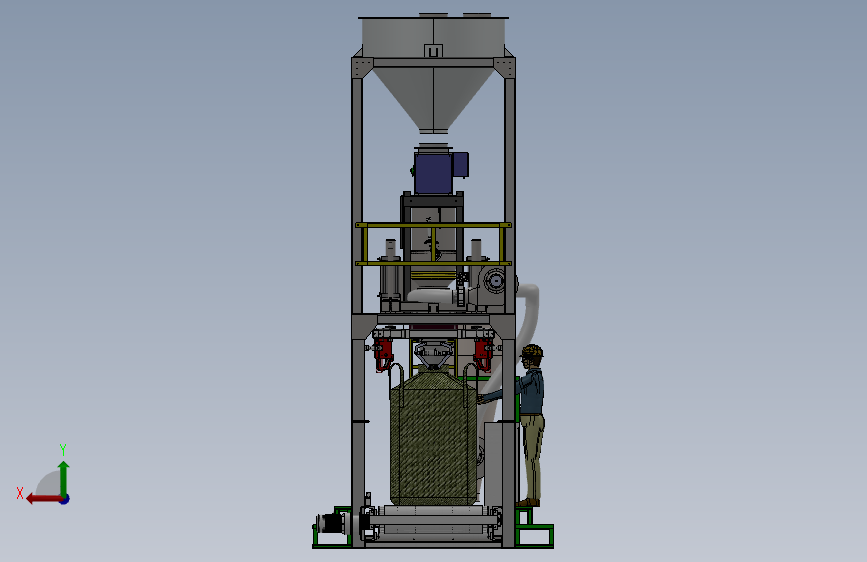867x562 pixels.
Task: Select the woven bulk bag being filled
Action: [433, 437]
